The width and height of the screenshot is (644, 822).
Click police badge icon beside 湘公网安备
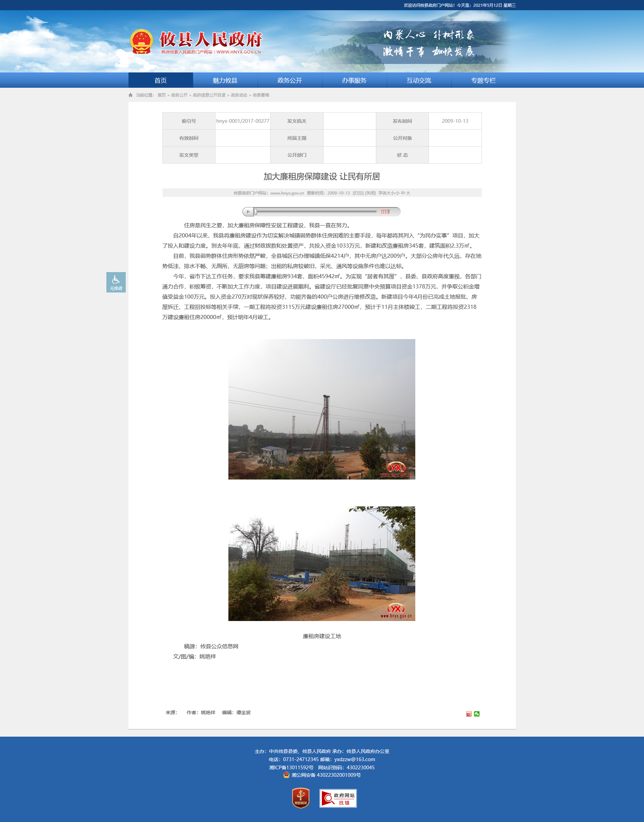pyautogui.click(x=286, y=775)
